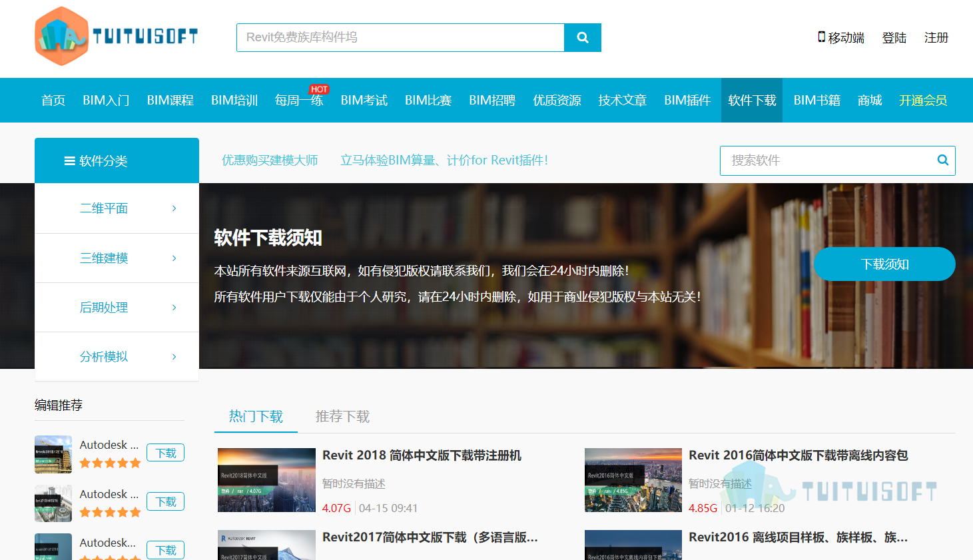Click the 注册 link
The height and width of the screenshot is (560, 973).
coord(936,38)
